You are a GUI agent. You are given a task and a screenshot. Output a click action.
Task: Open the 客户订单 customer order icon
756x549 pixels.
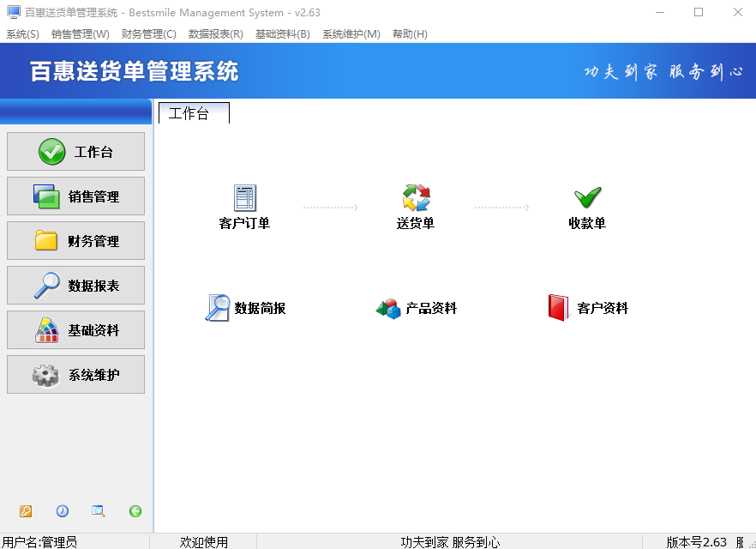(245, 199)
